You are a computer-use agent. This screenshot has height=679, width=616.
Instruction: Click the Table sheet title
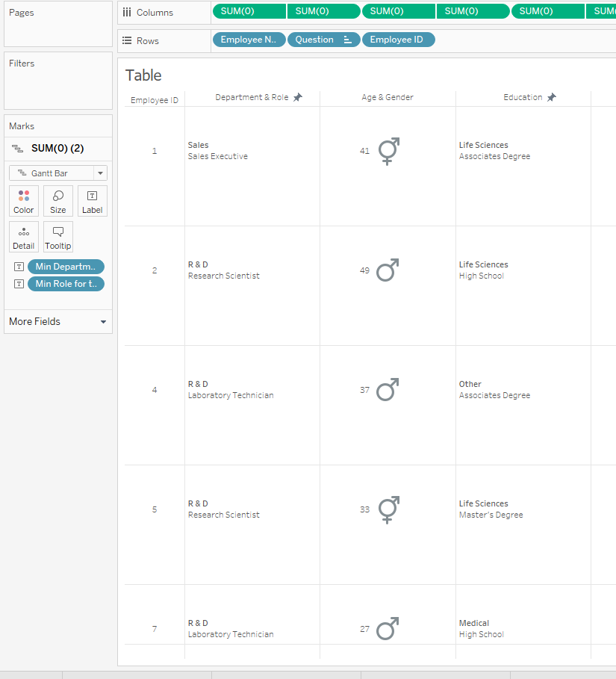coord(143,75)
